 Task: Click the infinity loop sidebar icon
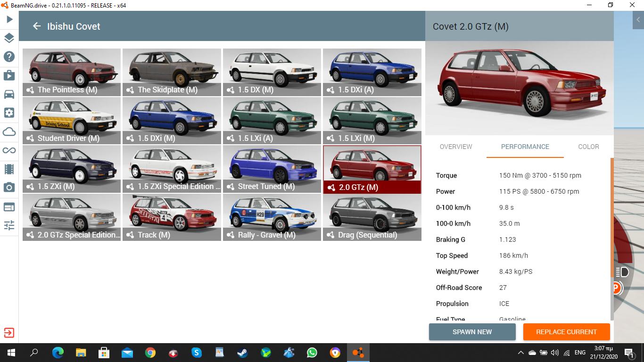pyautogui.click(x=9, y=150)
